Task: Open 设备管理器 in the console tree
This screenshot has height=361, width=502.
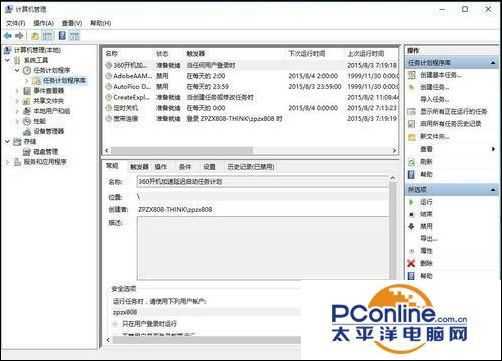Action: (x=48, y=131)
